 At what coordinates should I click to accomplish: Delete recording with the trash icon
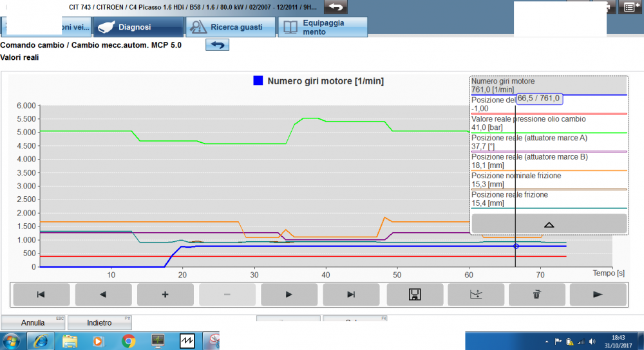tap(536, 294)
